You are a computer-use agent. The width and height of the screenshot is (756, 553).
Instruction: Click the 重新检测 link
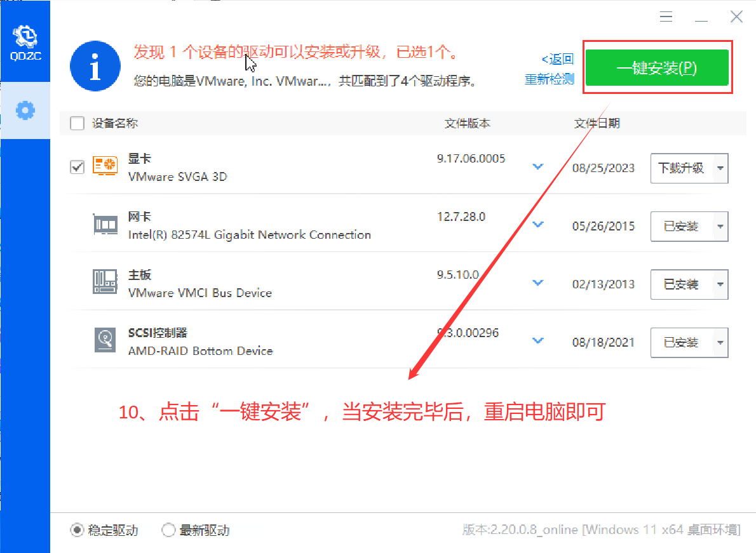click(549, 79)
